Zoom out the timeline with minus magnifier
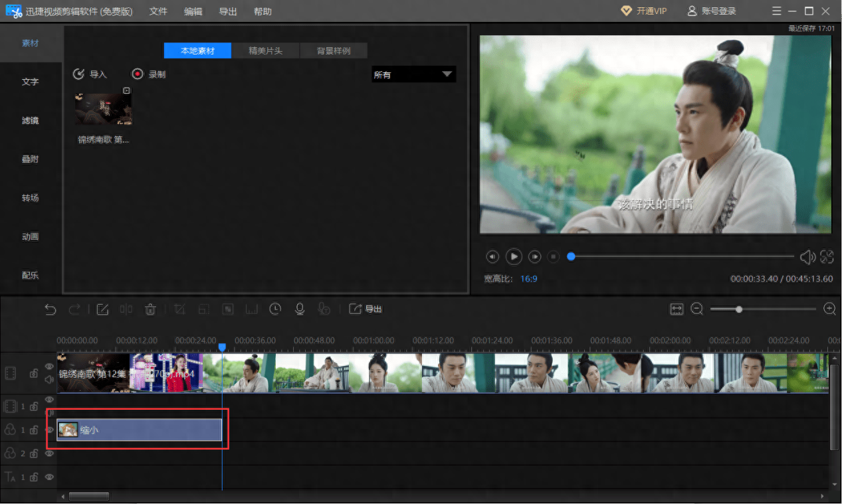The height and width of the screenshot is (504, 842). pos(696,309)
